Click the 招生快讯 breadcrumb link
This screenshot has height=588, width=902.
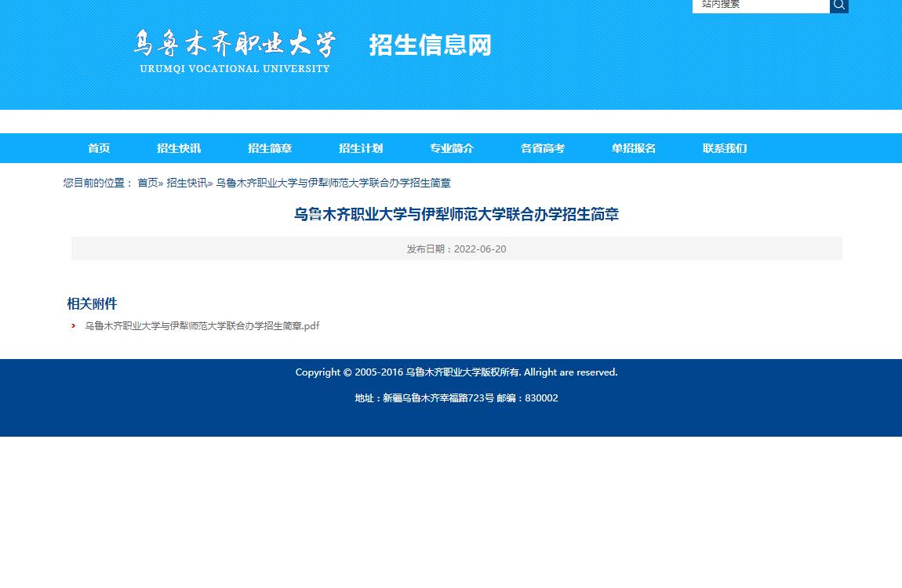click(187, 183)
